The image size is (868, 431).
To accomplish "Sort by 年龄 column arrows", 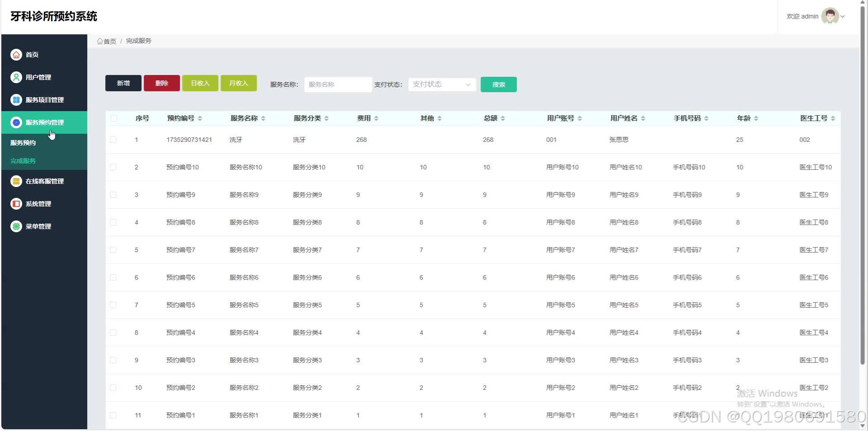I will pyautogui.click(x=756, y=118).
